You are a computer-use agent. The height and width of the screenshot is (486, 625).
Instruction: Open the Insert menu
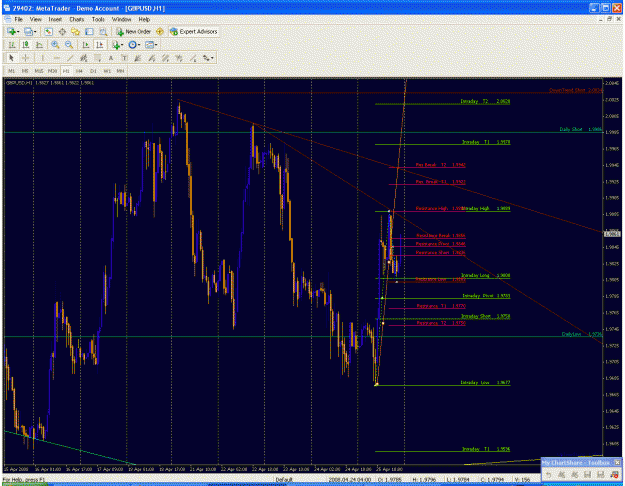(x=55, y=19)
